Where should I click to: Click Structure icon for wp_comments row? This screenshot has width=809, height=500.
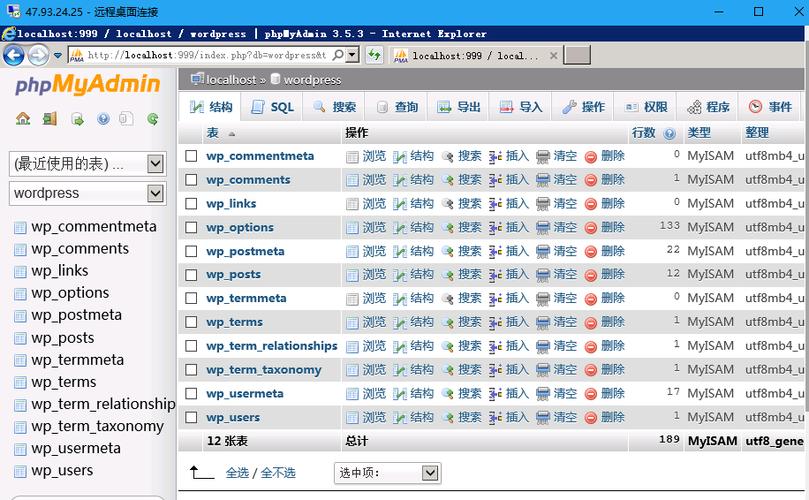(400, 181)
